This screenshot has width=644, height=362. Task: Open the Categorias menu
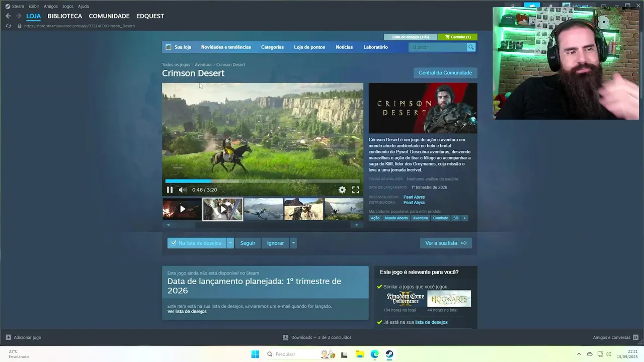272,47
